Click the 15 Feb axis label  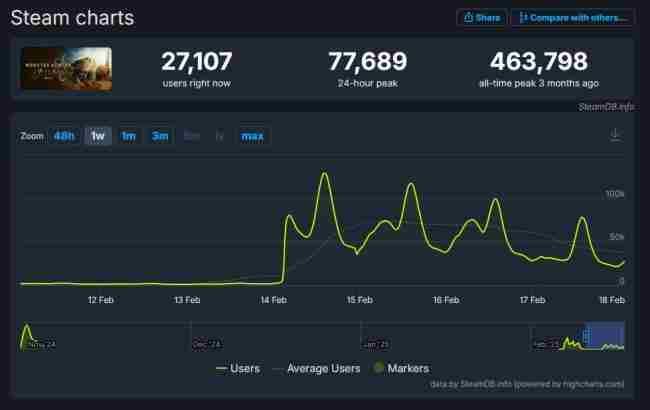[360, 300]
